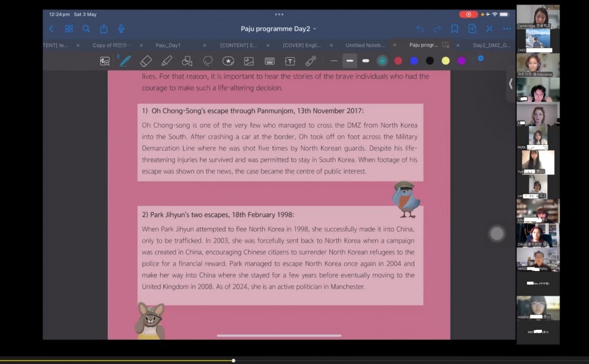Switch to the Paju_Day1 tab
This screenshot has height=364, width=589.
pos(168,45)
